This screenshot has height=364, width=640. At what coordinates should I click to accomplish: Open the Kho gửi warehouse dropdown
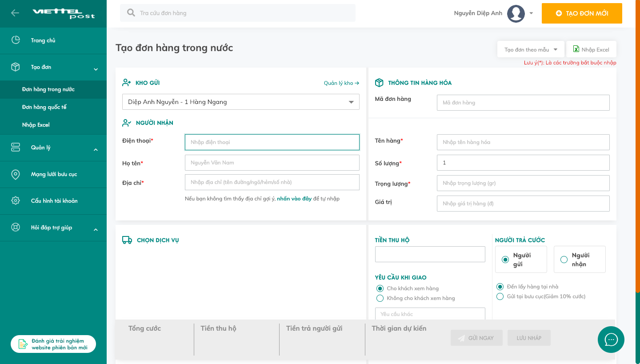(x=241, y=102)
